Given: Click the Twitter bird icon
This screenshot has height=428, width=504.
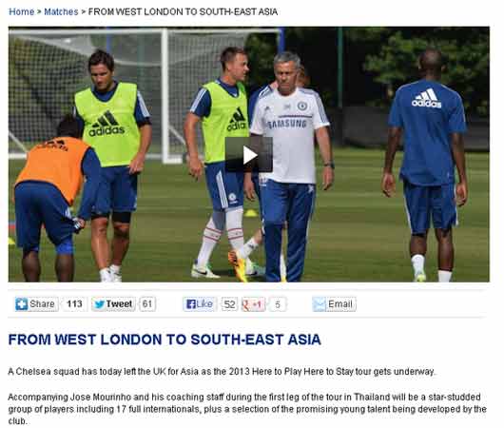Looking at the screenshot, I should coord(99,304).
